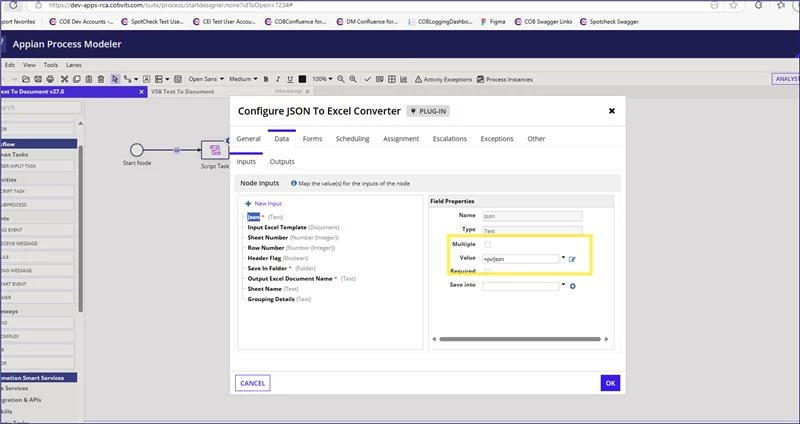Click the delete trash icon in toolbar
This screenshot has width=800, height=424.
point(101,79)
